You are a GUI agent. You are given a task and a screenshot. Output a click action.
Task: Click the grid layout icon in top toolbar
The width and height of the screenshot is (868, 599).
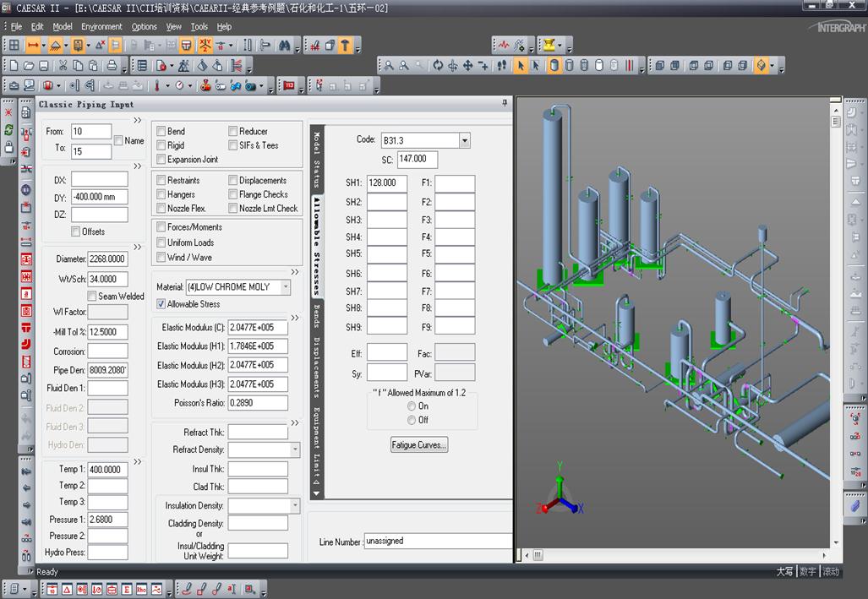(x=14, y=46)
